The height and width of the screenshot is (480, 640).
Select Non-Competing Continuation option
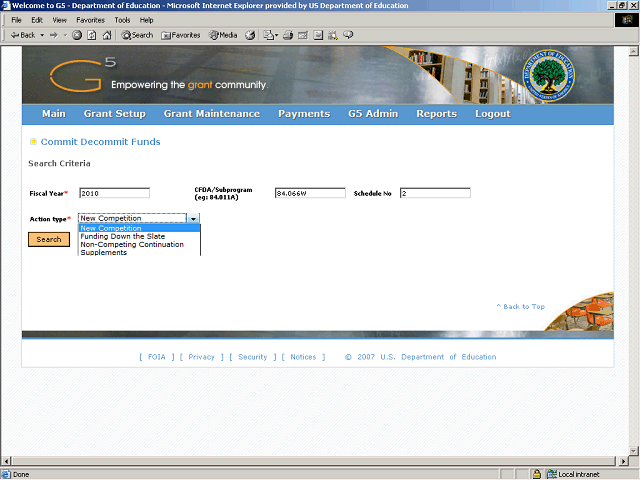(x=139, y=244)
